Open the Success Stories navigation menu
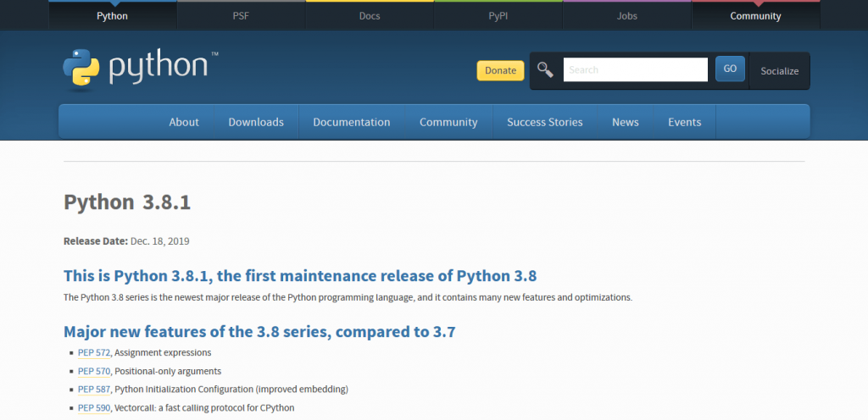 [545, 122]
